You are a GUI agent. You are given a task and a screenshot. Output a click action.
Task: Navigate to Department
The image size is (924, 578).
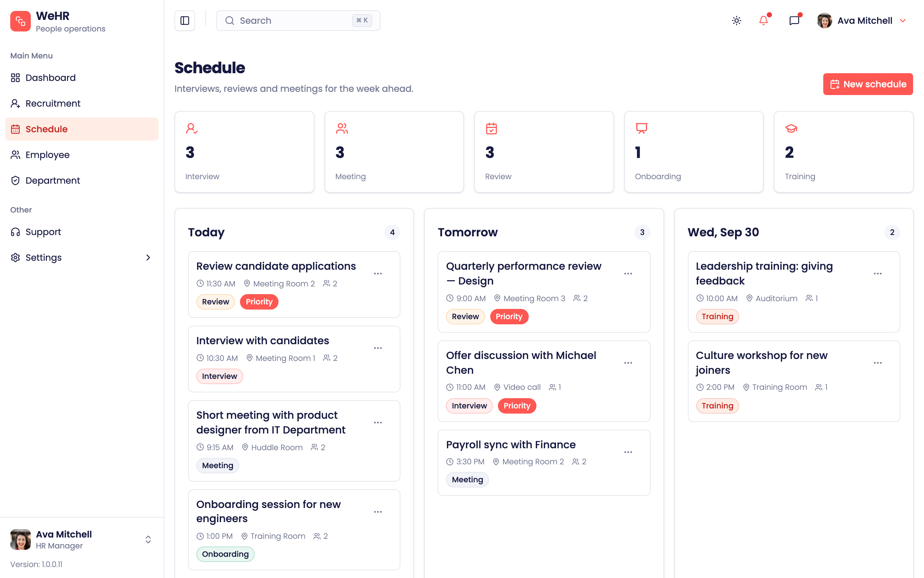(x=82, y=180)
